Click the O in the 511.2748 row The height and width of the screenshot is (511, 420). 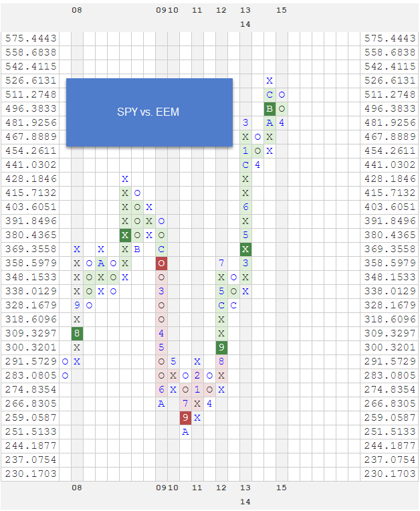pyautogui.click(x=282, y=95)
